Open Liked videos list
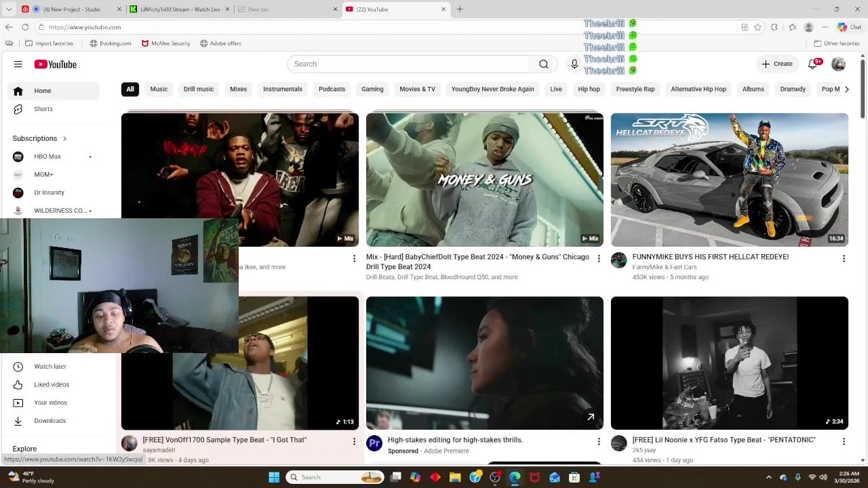The image size is (868, 488). [x=54, y=385]
